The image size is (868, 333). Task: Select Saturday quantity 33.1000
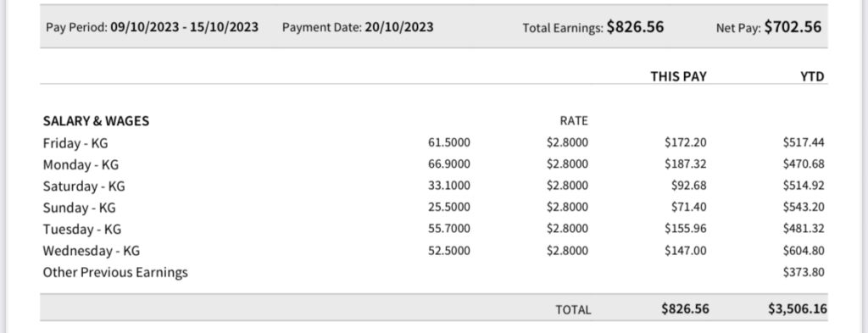pyautogui.click(x=449, y=186)
